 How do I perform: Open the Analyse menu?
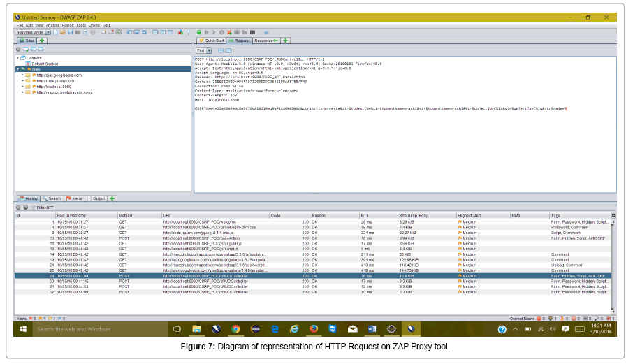click(52, 25)
